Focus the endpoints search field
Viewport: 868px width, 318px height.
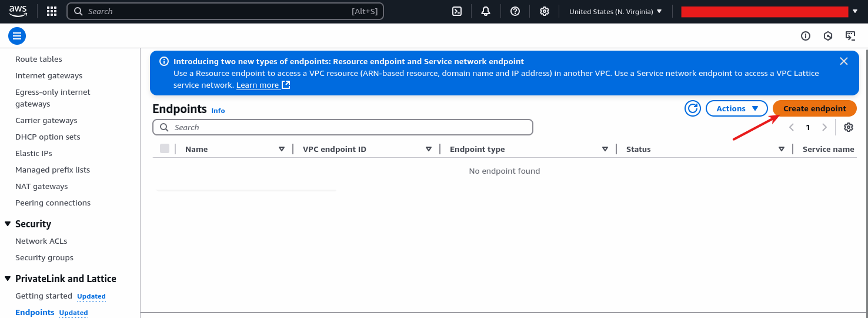tap(347, 127)
